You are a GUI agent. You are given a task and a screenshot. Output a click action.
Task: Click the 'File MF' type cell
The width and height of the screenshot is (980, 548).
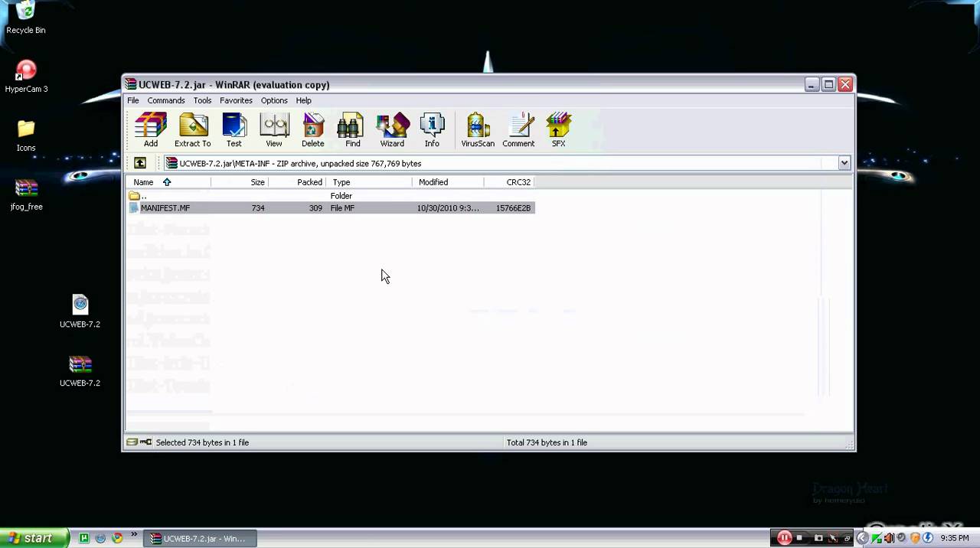point(342,208)
